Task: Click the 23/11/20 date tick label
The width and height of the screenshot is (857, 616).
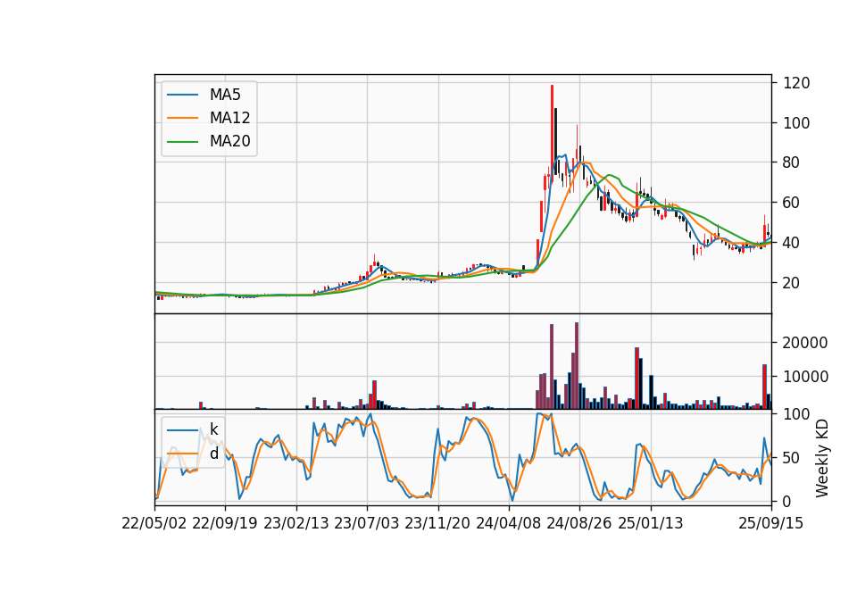Action: [437, 523]
